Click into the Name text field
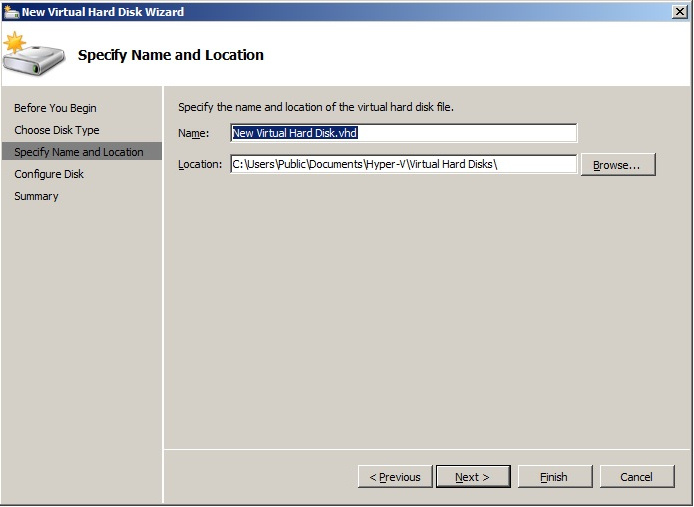The width and height of the screenshot is (694, 507). [403, 133]
